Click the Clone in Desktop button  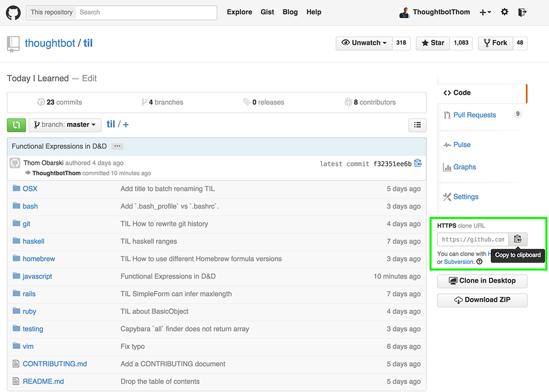tap(482, 281)
